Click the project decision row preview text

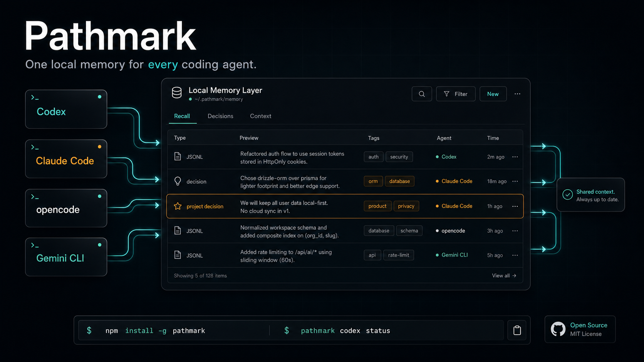pyautogui.click(x=284, y=207)
